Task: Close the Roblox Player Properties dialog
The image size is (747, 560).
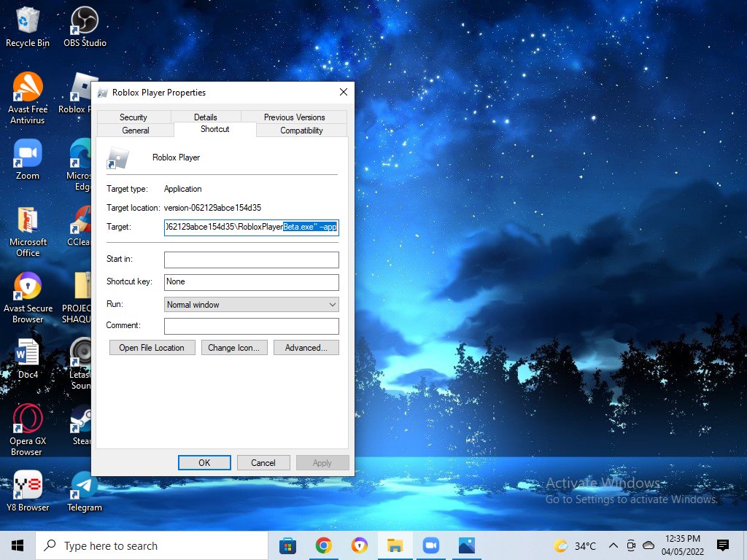Action: (344, 92)
